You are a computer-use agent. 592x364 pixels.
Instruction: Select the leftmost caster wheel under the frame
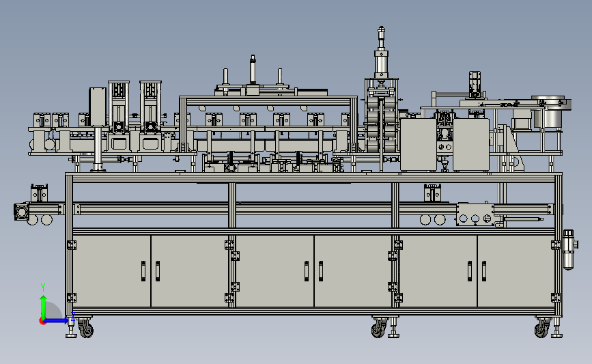tap(85, 328)
